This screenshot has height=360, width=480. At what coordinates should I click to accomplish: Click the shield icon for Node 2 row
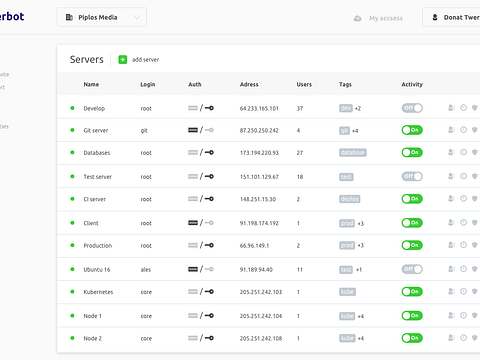475,338
